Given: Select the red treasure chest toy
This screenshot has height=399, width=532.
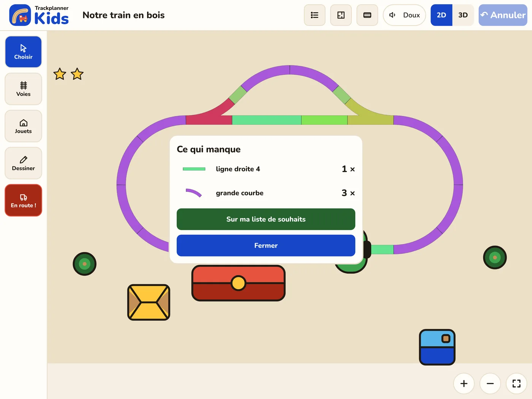Looking at the screenshot, I should (x=238, y=283).
